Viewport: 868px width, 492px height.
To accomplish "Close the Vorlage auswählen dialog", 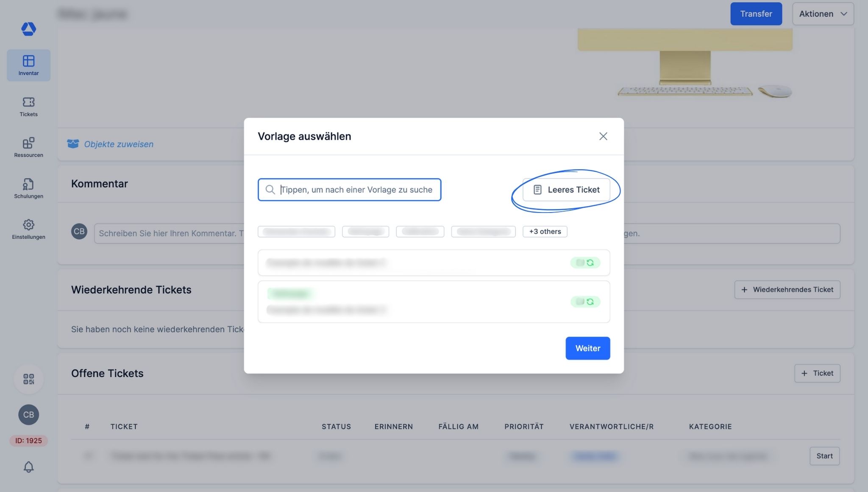I will click(603, 136).
